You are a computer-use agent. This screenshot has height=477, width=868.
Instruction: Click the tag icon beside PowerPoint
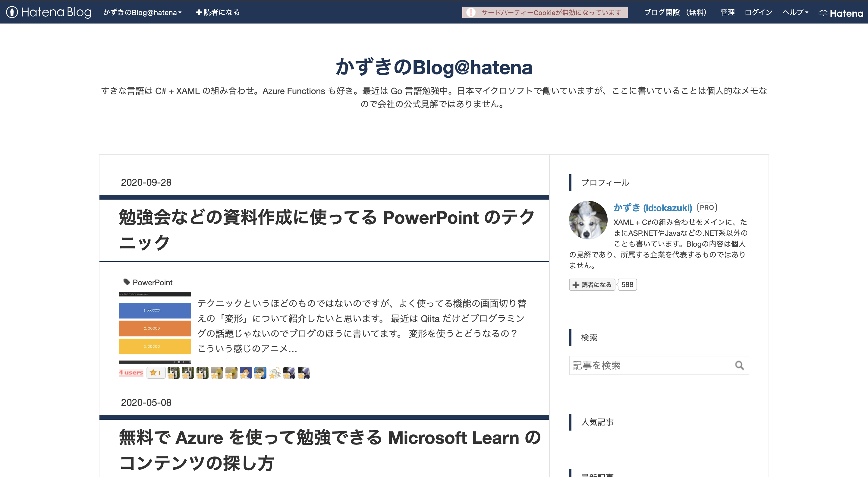click(127, 282)
